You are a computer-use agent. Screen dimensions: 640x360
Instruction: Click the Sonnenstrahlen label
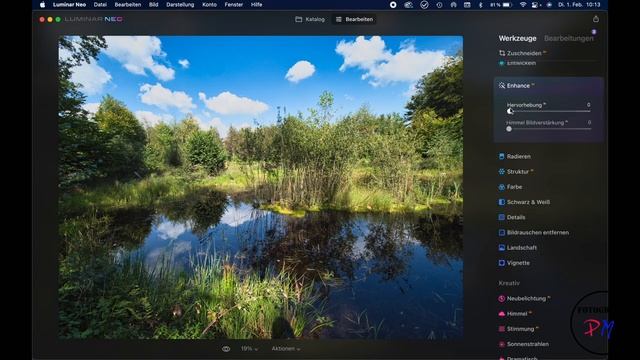(527, 344)
